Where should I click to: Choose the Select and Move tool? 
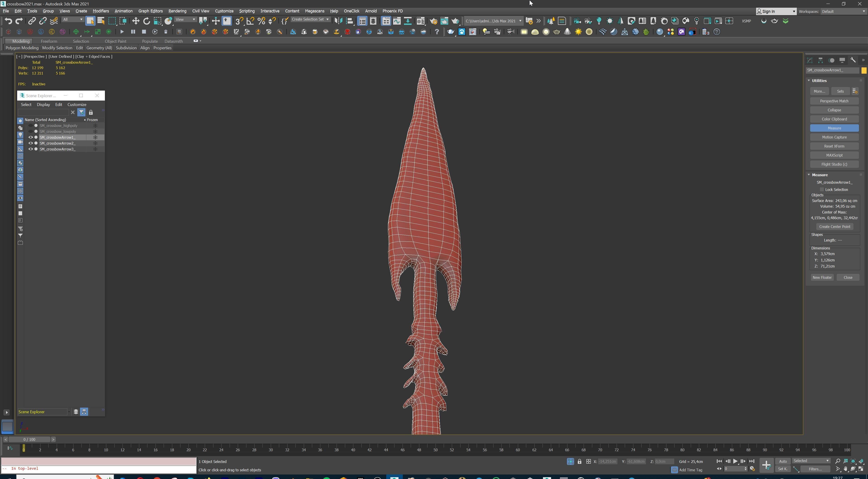135,21
